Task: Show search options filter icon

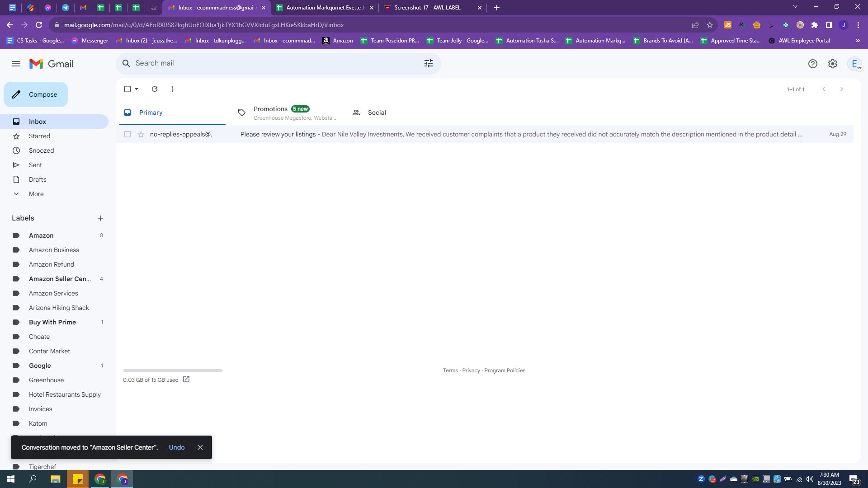Action: click(429, 63)
